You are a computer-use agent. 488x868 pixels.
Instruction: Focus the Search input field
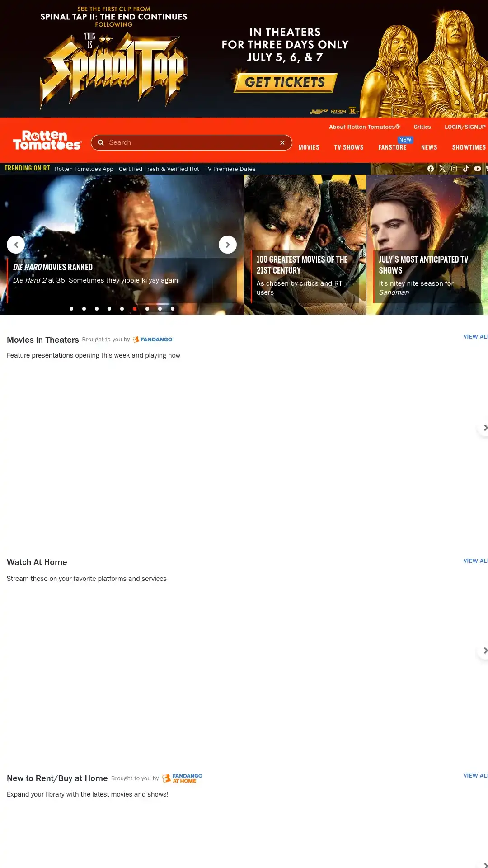(192, 142)
